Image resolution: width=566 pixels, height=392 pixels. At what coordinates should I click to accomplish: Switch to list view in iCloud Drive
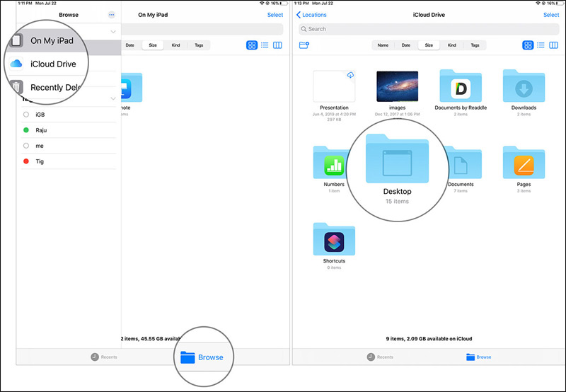click(541, 45)
